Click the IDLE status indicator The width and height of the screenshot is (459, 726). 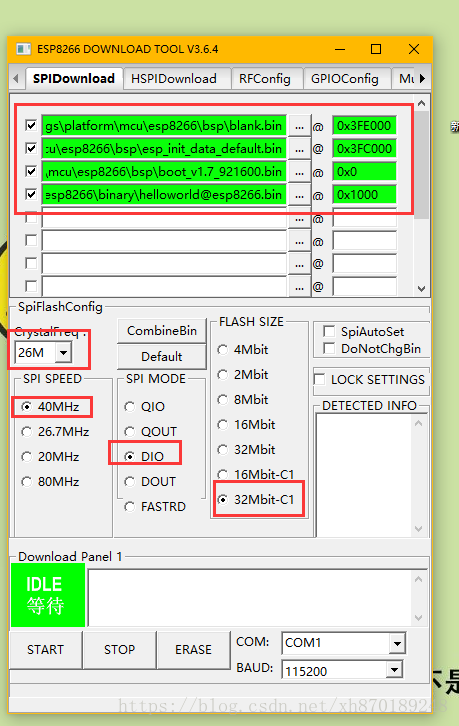click(48, 595)
